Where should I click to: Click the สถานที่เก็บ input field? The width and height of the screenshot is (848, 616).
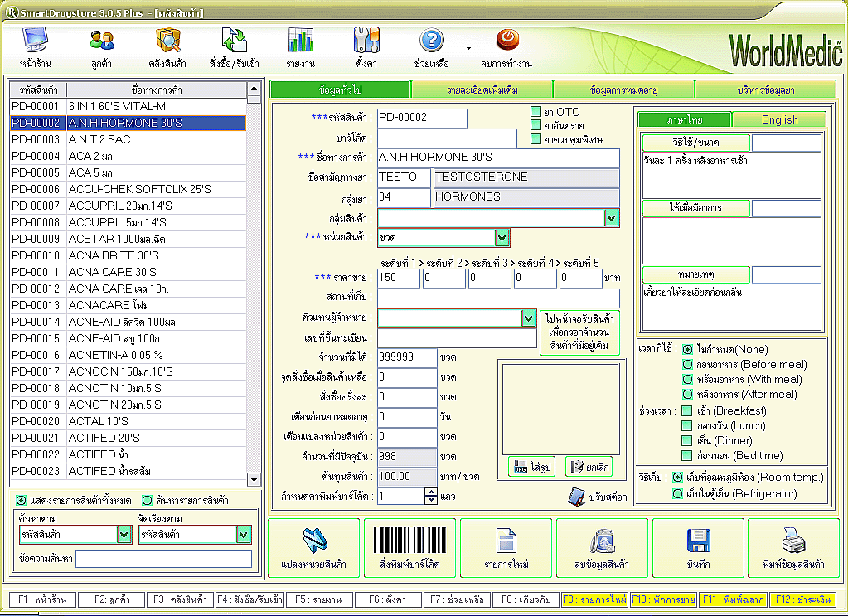(x=498, y=298)
